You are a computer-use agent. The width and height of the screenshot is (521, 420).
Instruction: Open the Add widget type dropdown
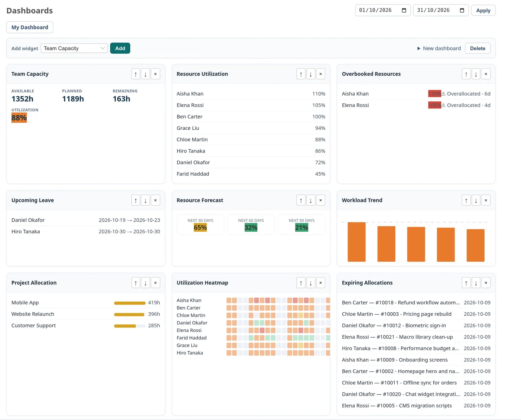74,48
